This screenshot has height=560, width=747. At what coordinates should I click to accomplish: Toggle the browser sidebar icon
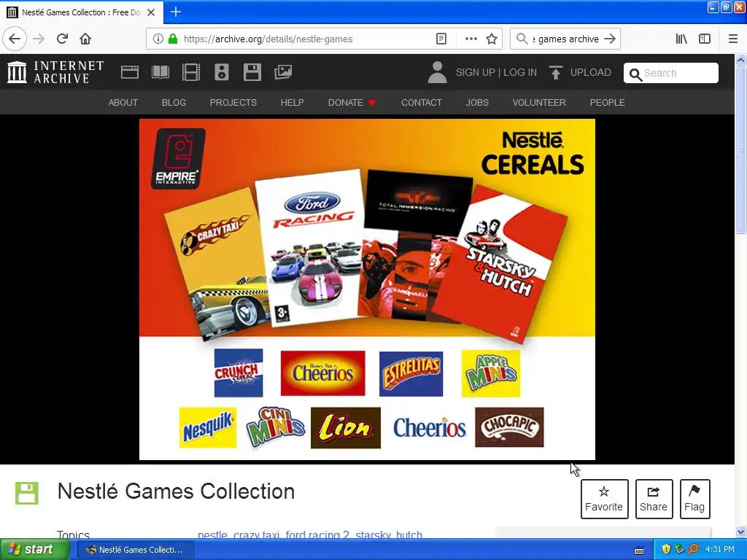click(705, 39)
